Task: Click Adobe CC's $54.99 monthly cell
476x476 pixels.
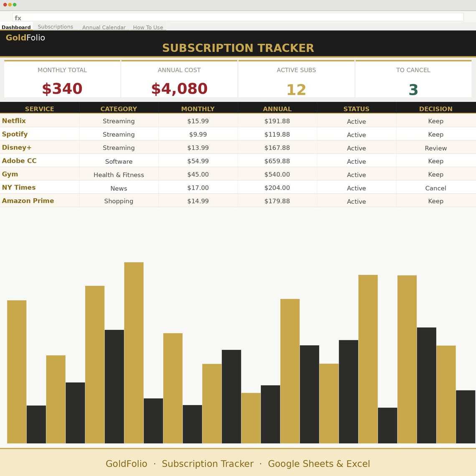Action: 198,161
